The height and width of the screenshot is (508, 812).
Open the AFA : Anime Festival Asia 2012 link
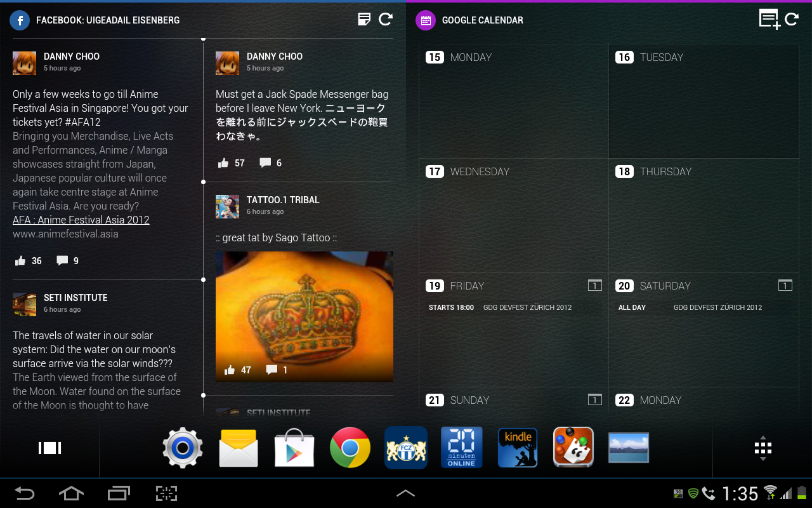click(x=81, y=220)
